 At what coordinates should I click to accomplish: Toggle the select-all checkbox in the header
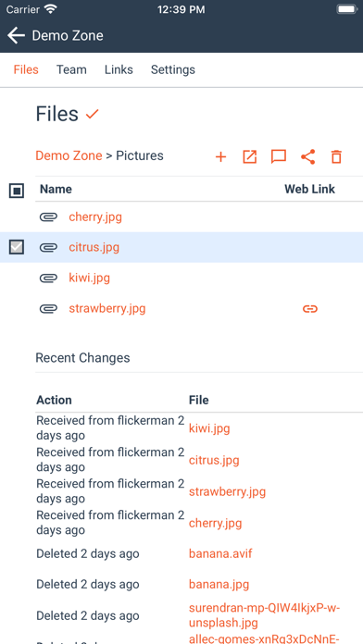pyautogui.click(x=17, y=191)
